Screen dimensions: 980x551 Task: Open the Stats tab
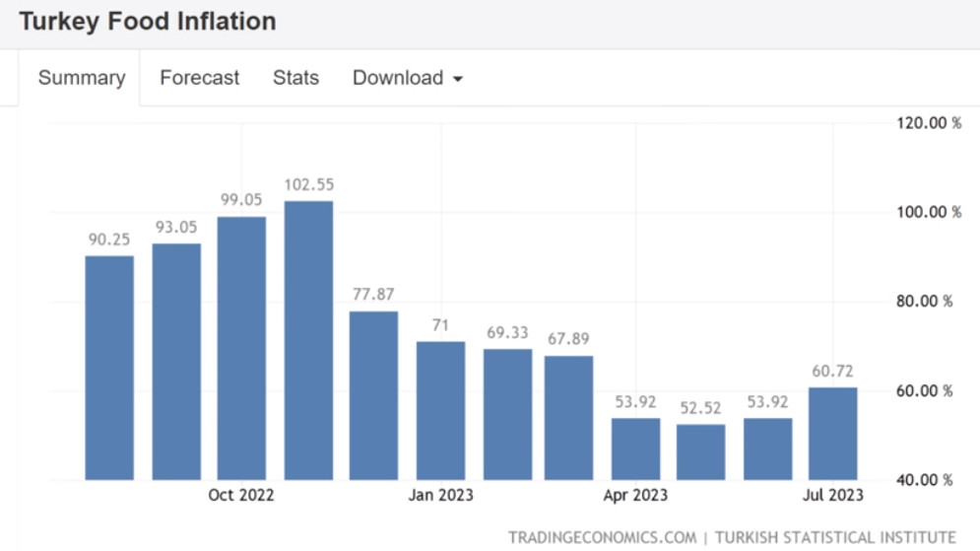tap(295, 78)
